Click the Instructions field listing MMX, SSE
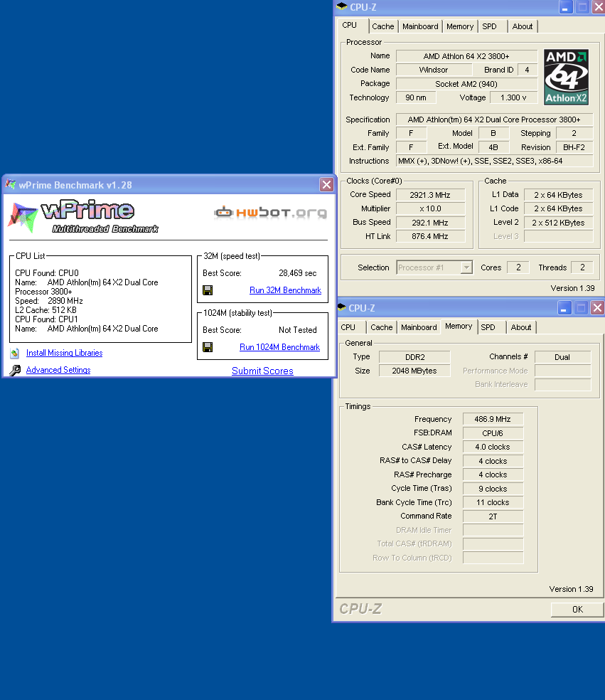 click(x=494, y=161)
